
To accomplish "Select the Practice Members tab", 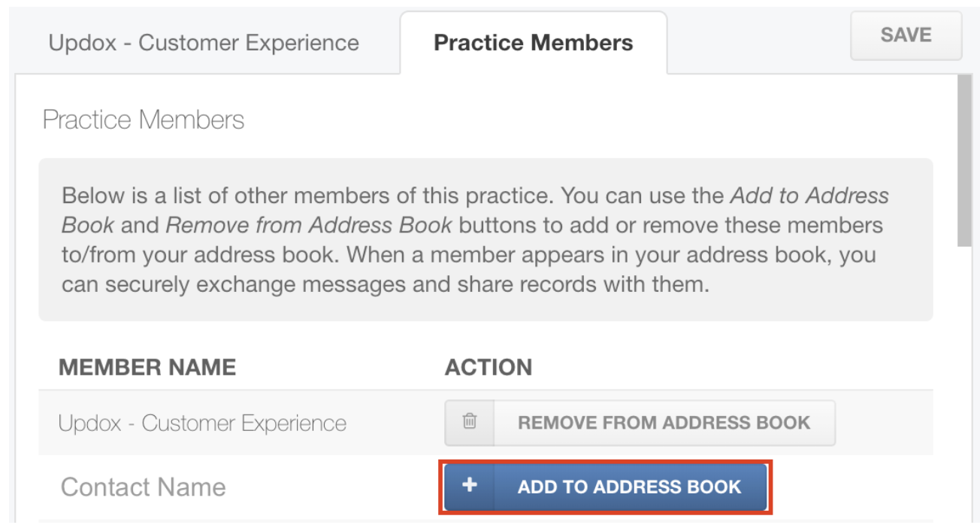I will click(x=534, y=43).
